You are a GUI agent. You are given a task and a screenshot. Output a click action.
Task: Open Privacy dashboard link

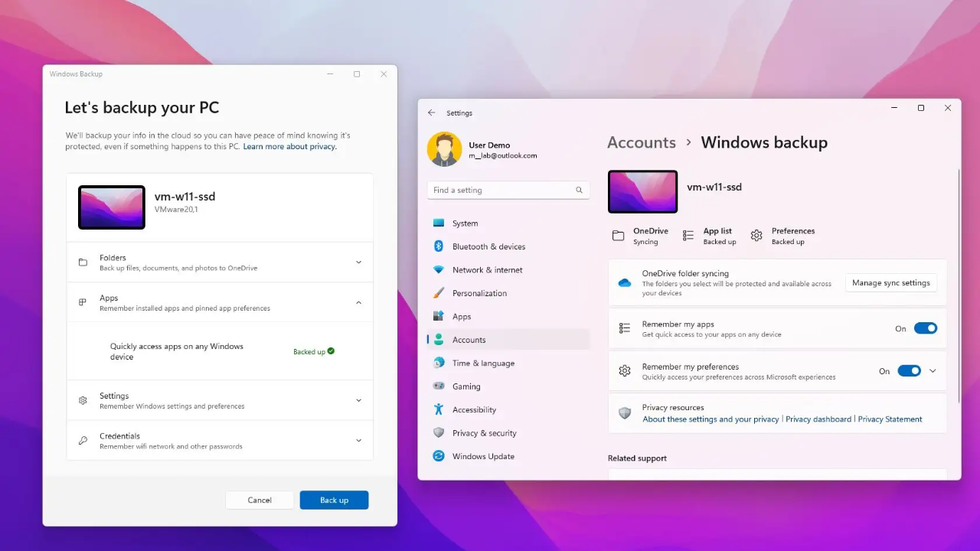[818, 419]
